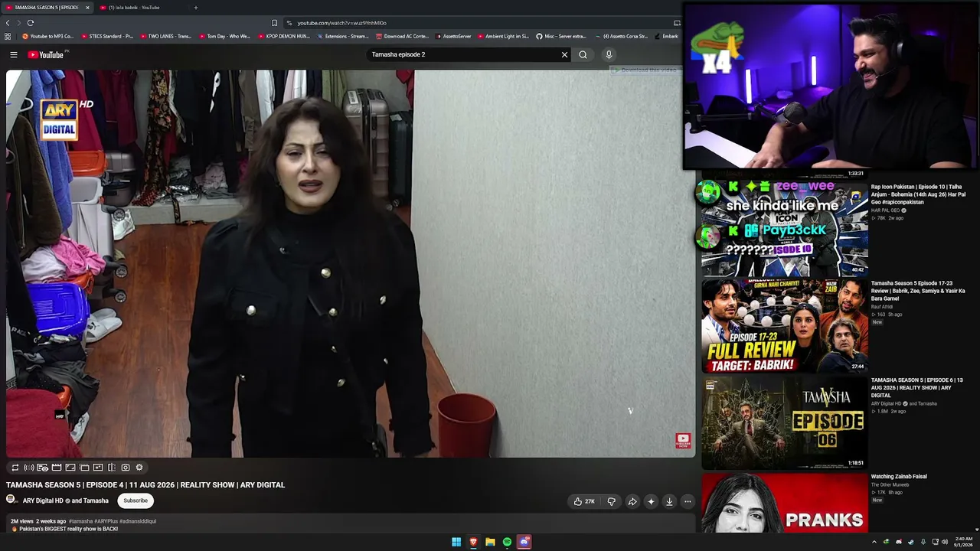Open the YouTube guide hamburger menu
Image resolution: width=980 pixels, height=551 pixels.
pyautogui.click(x=13, y=54)
